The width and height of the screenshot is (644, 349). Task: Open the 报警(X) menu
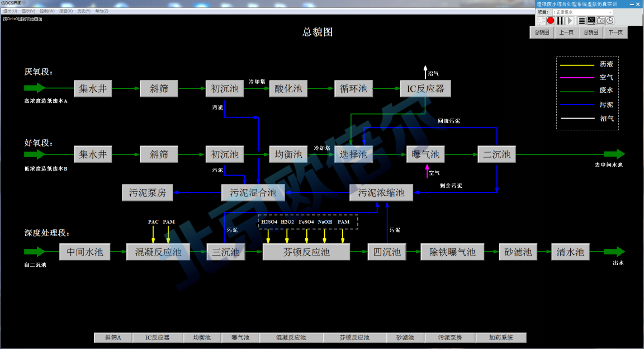click(66, 11)
